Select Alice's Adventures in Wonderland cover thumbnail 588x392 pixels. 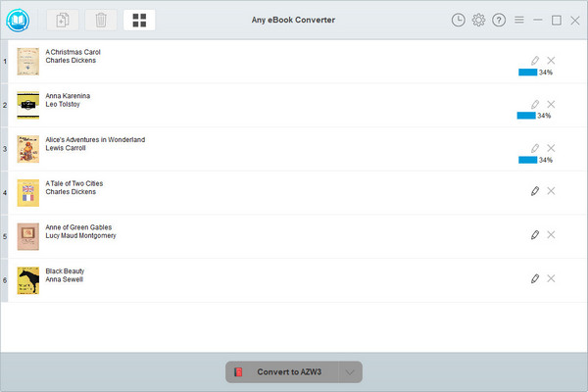[x=28, y=149]
